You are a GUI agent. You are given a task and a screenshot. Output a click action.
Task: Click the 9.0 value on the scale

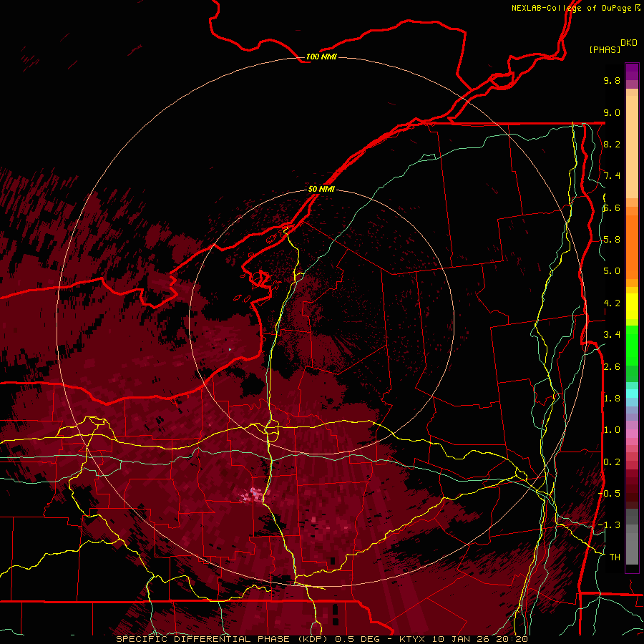[612, 112]
